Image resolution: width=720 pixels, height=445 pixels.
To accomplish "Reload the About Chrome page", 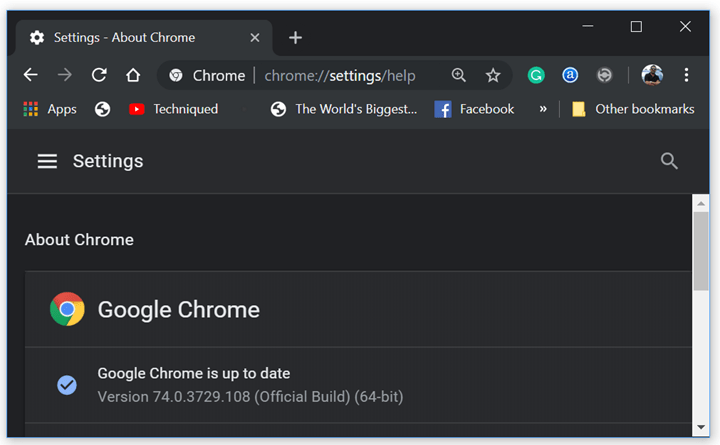I will [x=99, y=74].
